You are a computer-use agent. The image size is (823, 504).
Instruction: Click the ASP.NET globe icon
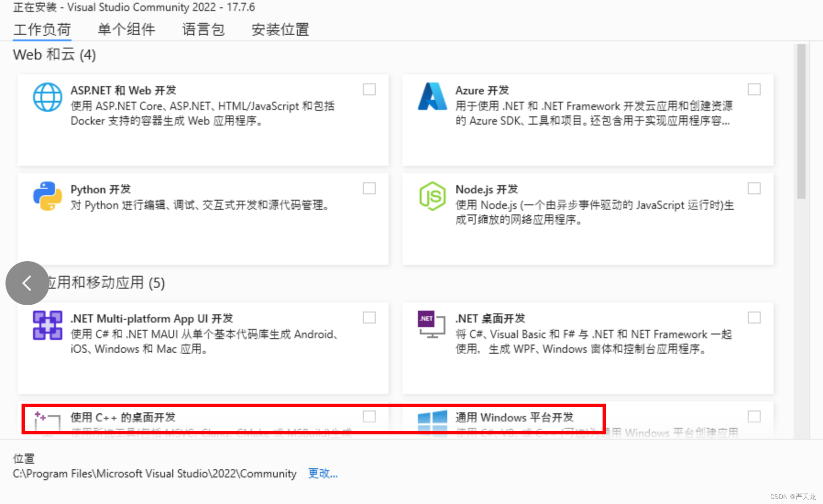(x=48, y=97)
